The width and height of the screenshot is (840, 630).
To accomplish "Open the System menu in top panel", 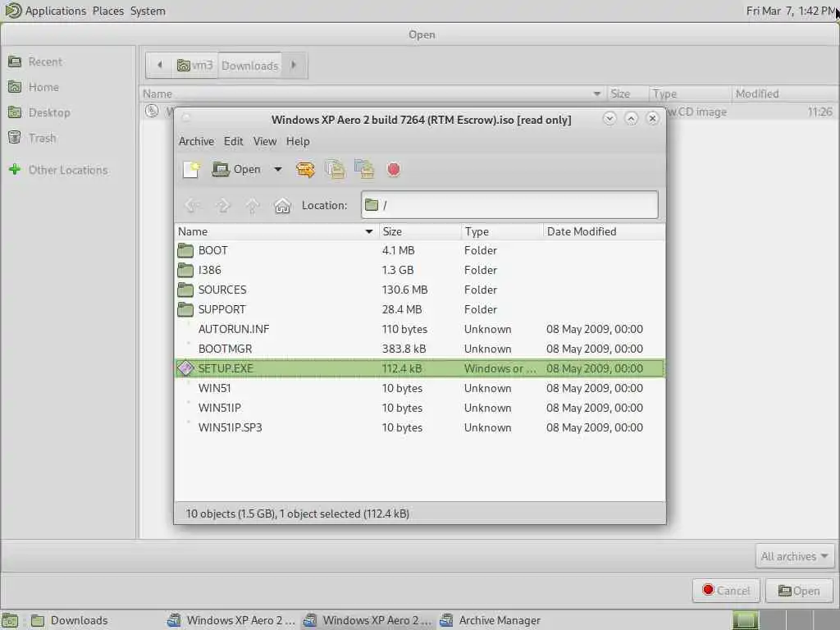I will pos(148,11).
